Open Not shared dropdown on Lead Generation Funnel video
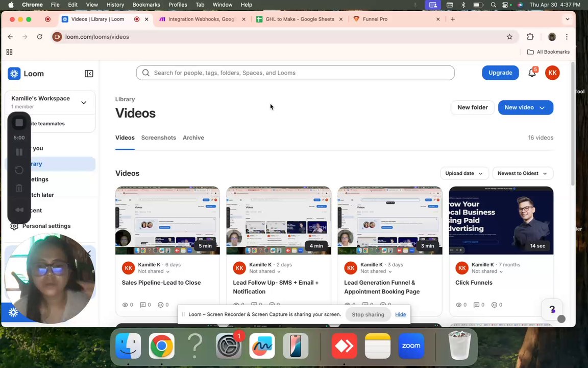The image size is (588, 368). 376,271
